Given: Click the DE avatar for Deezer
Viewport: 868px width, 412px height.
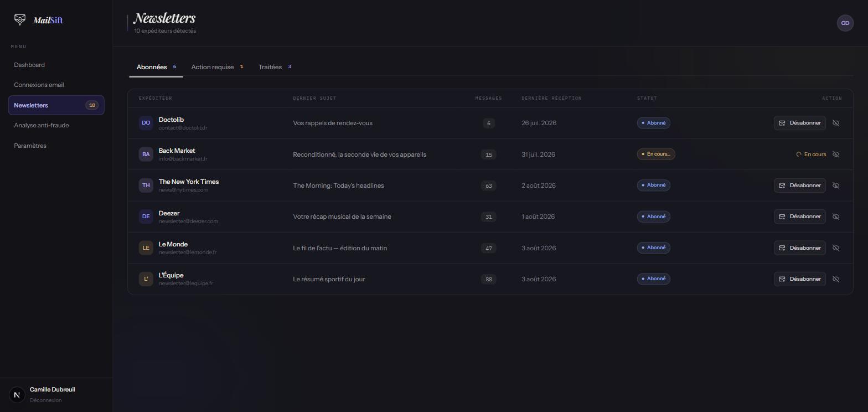Looking at the screenshot, I should tap(146, 217).
